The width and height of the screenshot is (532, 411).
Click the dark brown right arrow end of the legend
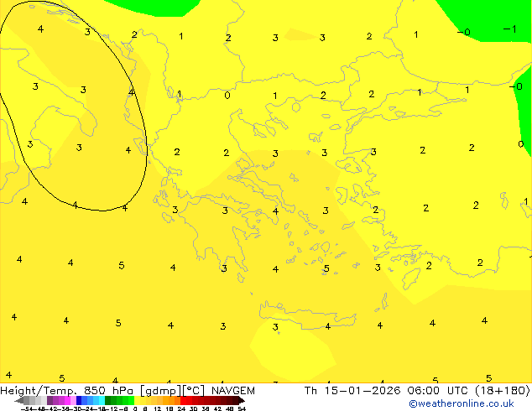[x=242, y=401]
